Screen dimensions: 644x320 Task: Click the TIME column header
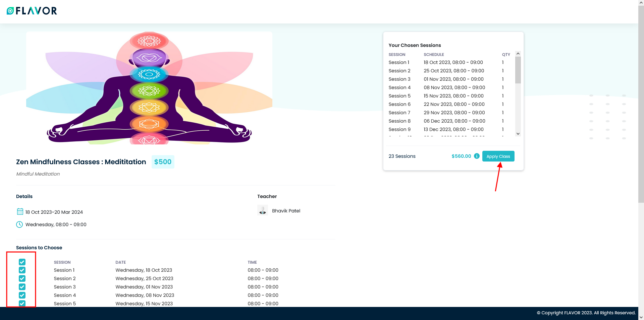(x=252, y=262)
